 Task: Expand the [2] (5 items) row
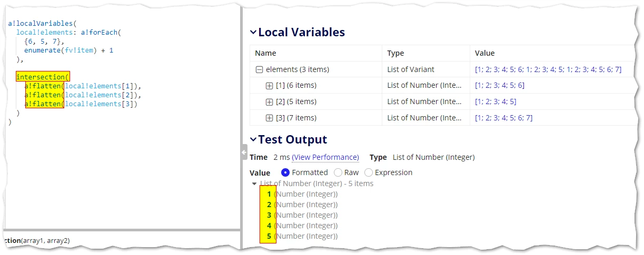[269, 102]
